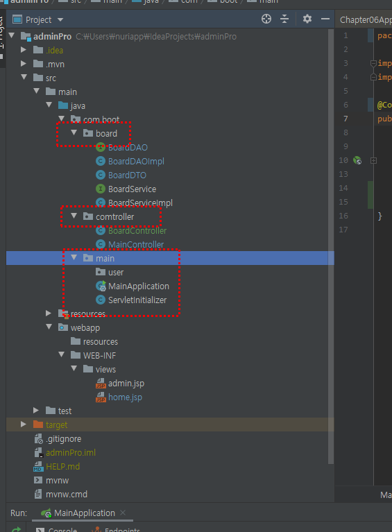Click the java source root folder icon
The height and width of the screenshot is (532, 392).
coord(62,105)
